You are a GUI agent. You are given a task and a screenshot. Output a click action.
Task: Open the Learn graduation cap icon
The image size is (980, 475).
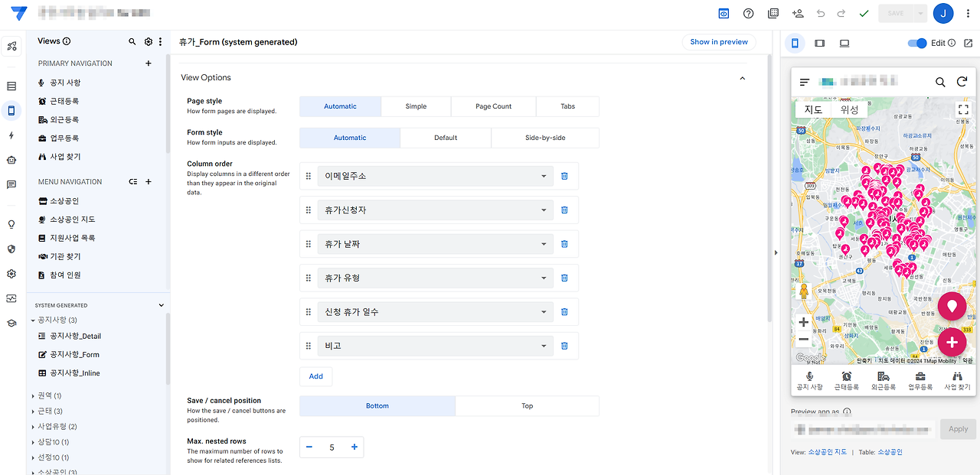[11, 323]
